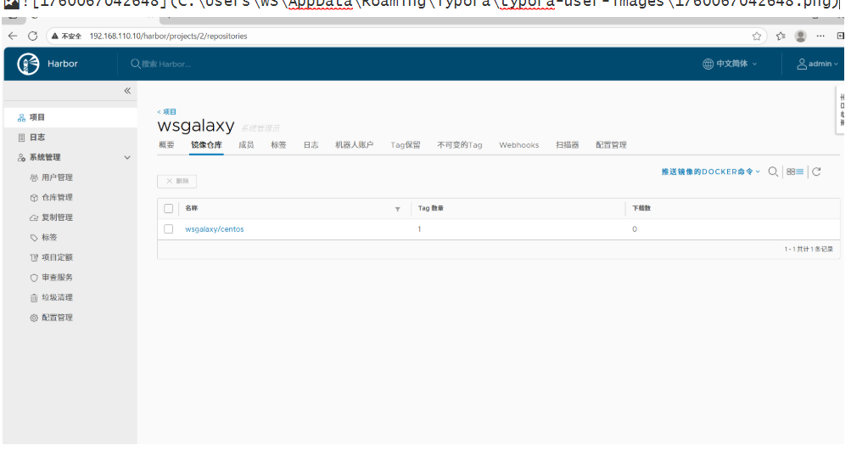Collapse the 系统管理 section chevron

pos(127,157)
